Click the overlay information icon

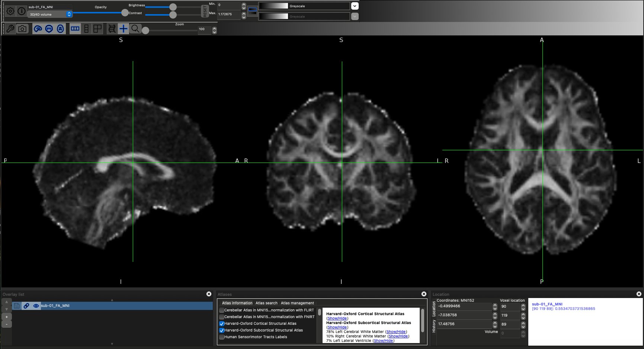click(x=22, y=11)
